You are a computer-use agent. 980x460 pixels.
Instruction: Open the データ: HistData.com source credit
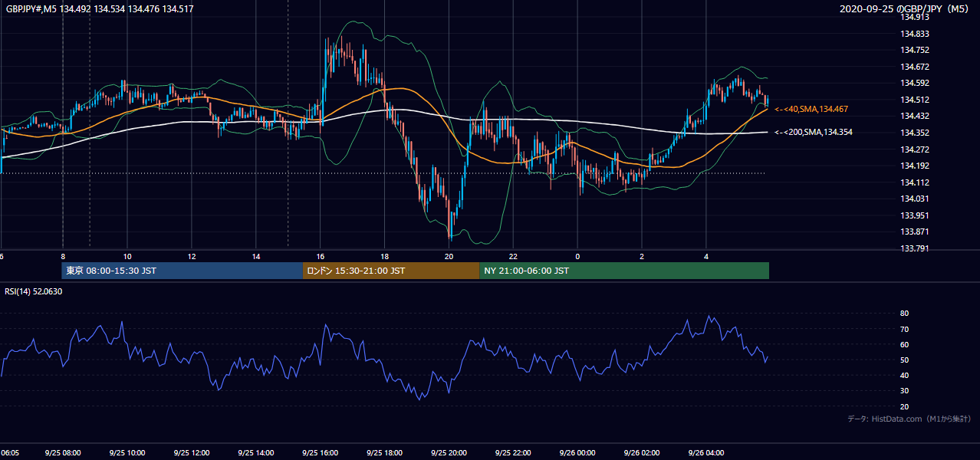tap(909, 419)
